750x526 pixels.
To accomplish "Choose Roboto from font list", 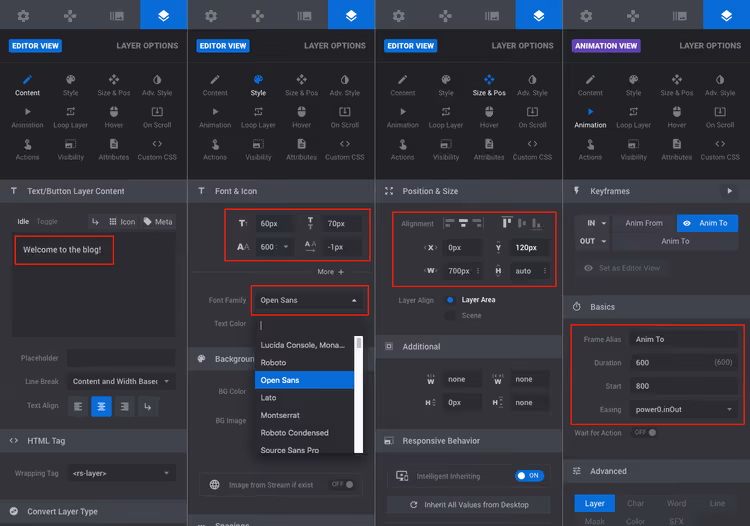I will pyautogui.click(x=304, y=362).
